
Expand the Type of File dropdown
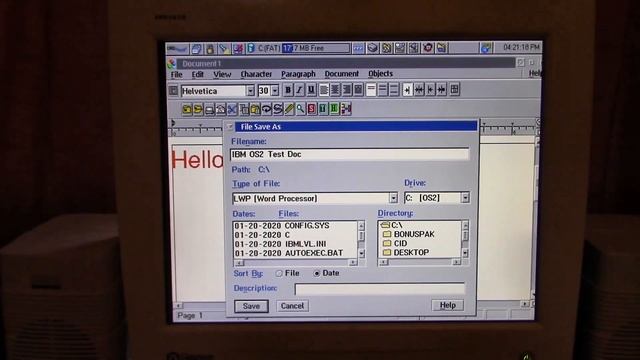pos(393,198)
